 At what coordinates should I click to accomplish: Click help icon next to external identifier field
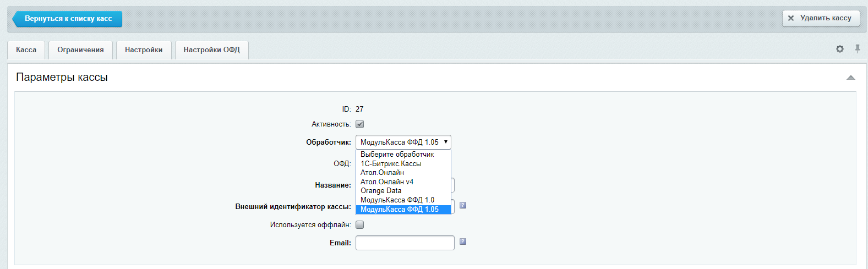point(463,205)
